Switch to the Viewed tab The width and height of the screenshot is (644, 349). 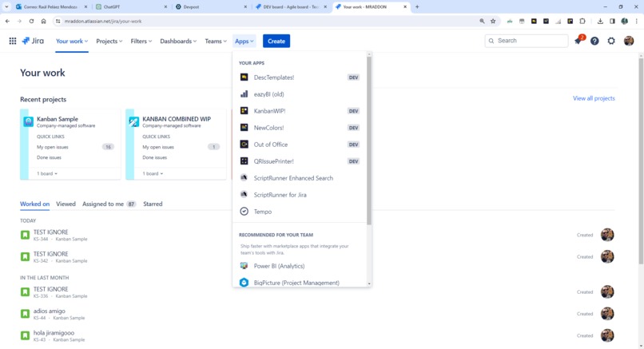point(66,204)
